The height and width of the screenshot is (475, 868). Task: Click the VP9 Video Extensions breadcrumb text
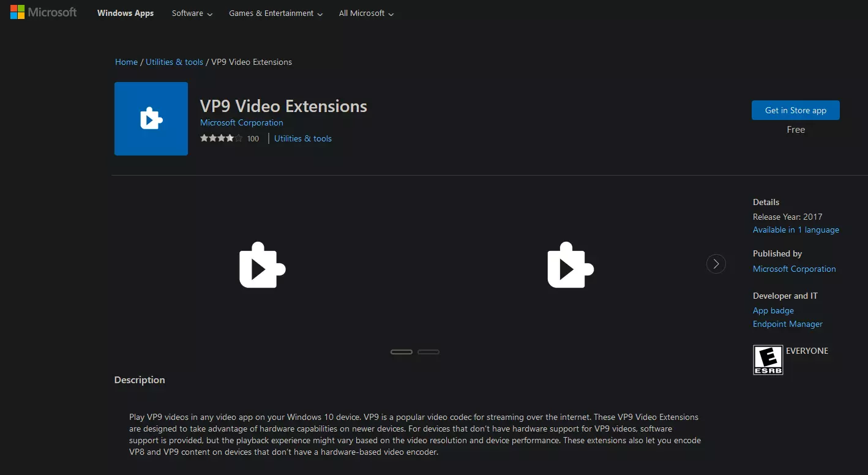point(252,62)
